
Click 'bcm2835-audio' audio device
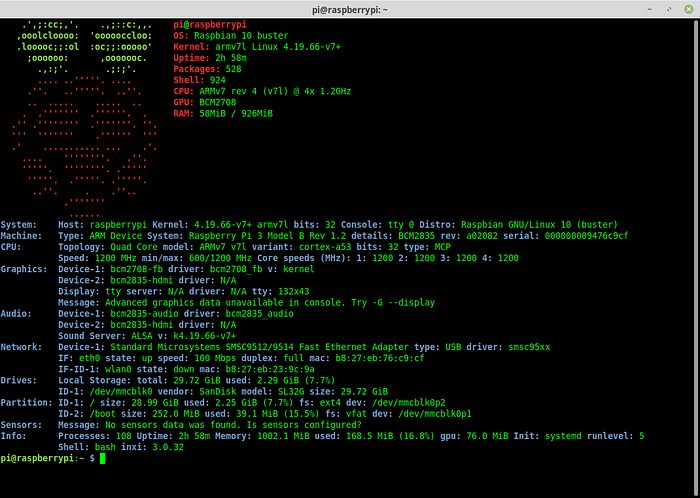[x=145, y=314]
